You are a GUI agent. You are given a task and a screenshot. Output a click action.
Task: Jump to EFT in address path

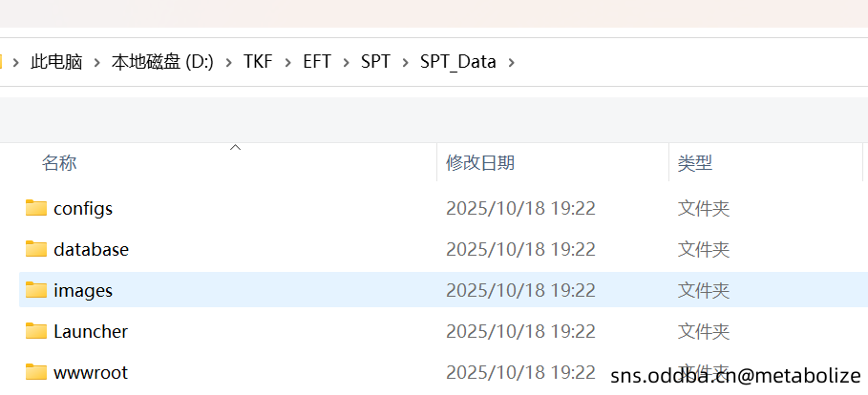point(317,62)
